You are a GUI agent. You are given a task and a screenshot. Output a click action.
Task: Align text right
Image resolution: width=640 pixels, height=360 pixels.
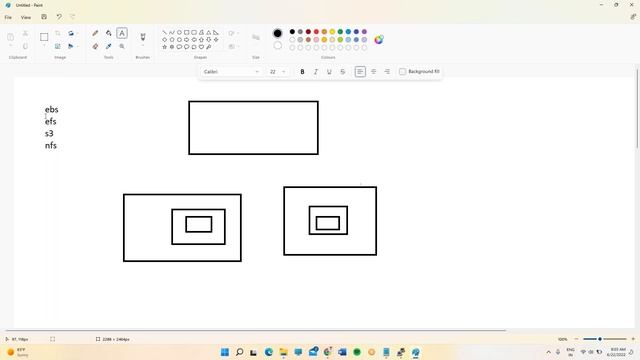pyautogui.click(x=387, y=71)
